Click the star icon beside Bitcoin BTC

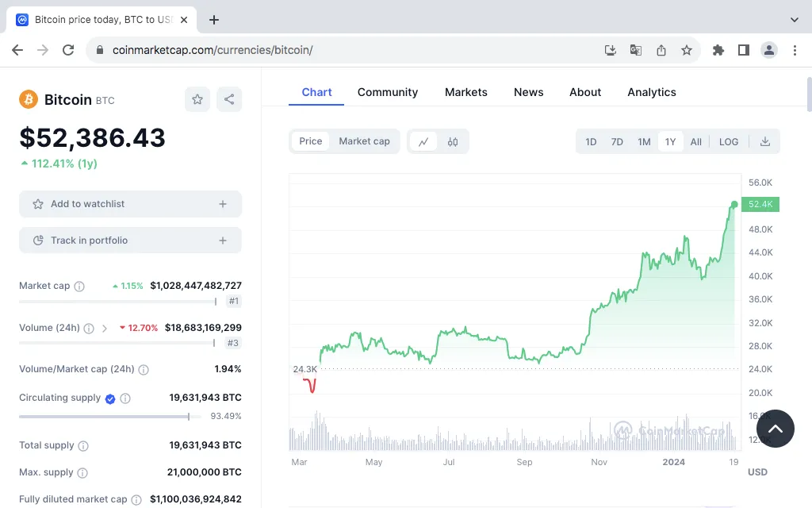(x=197, y=99)
